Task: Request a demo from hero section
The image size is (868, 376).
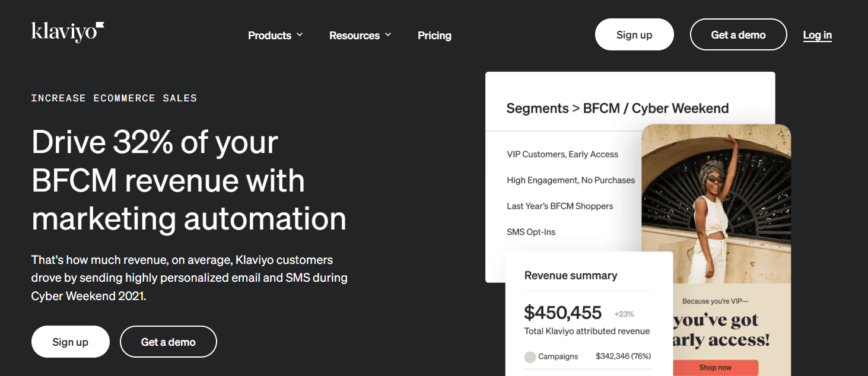Action: 168,342
